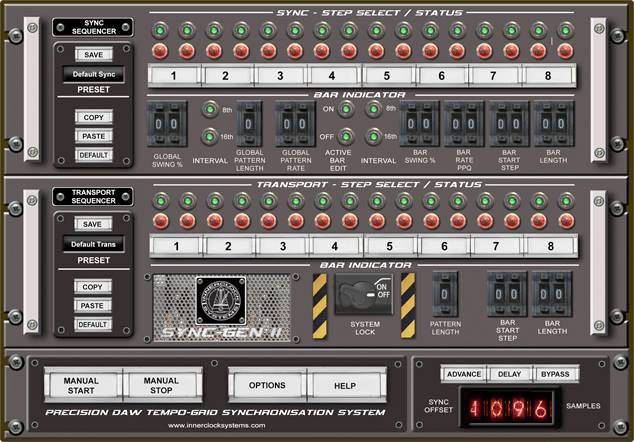The image size is (634, 442).
Task: Adjust Transport Bar Length thumbwheel
Action: 552,294
